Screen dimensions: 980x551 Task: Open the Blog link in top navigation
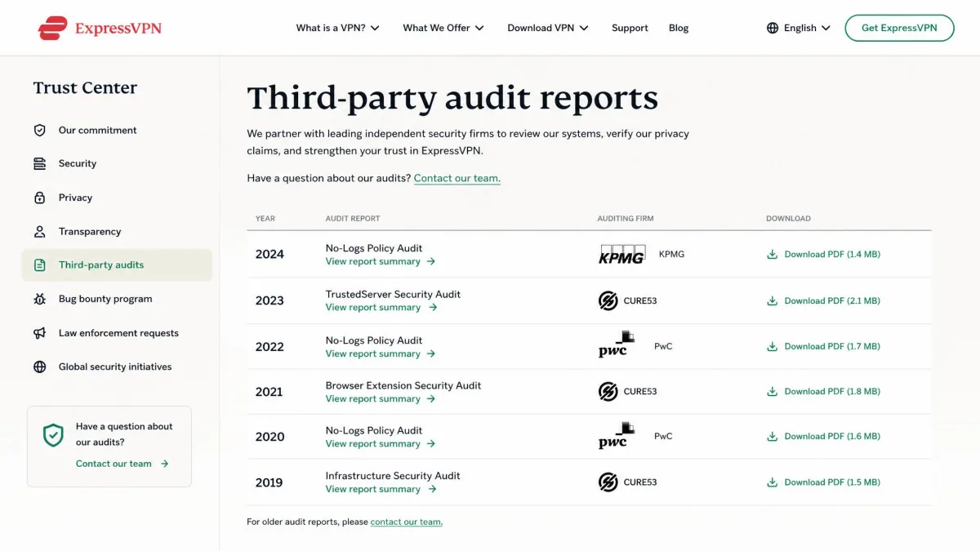pos(679,28)
